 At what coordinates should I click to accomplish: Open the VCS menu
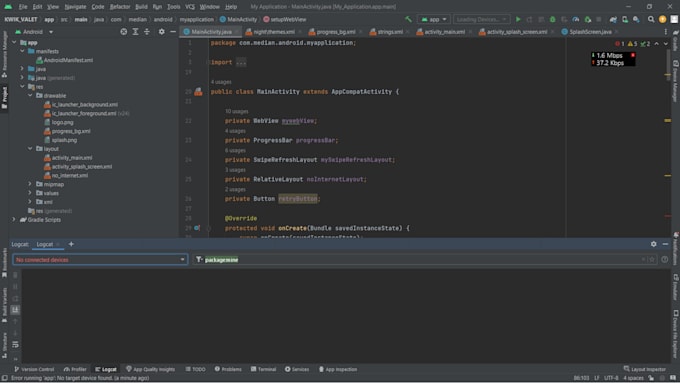click(x=190, y=7)
